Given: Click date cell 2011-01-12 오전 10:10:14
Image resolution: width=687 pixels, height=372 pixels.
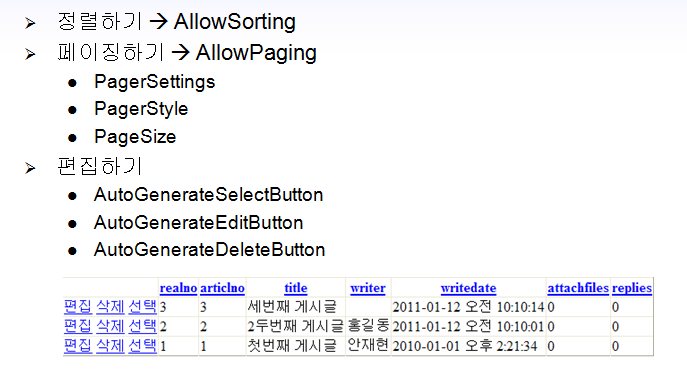Looking at the screenshot, I should (468, 307).
